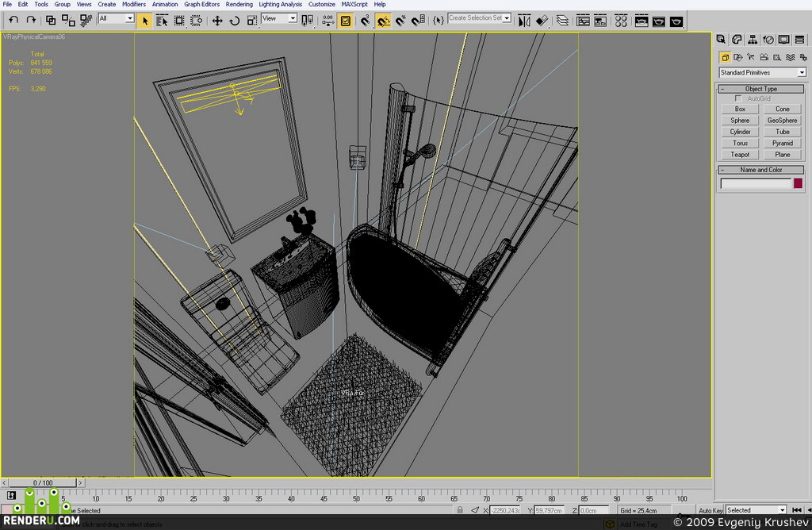Viewport: 812px width, 530px height.
Task: Open the selection filter All dropdown
Action: 117,19
